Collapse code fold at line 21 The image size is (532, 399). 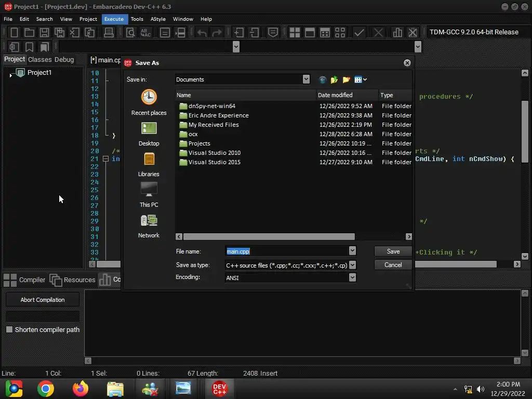click(x=105, y=159)
